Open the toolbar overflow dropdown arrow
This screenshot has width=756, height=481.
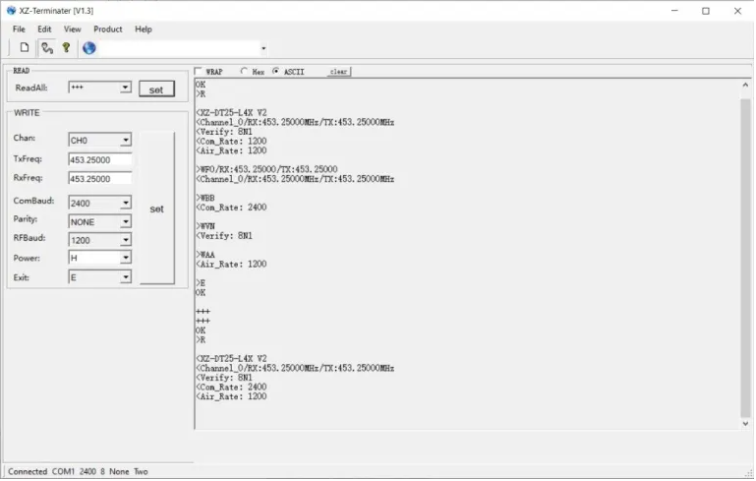coord(264,48)
